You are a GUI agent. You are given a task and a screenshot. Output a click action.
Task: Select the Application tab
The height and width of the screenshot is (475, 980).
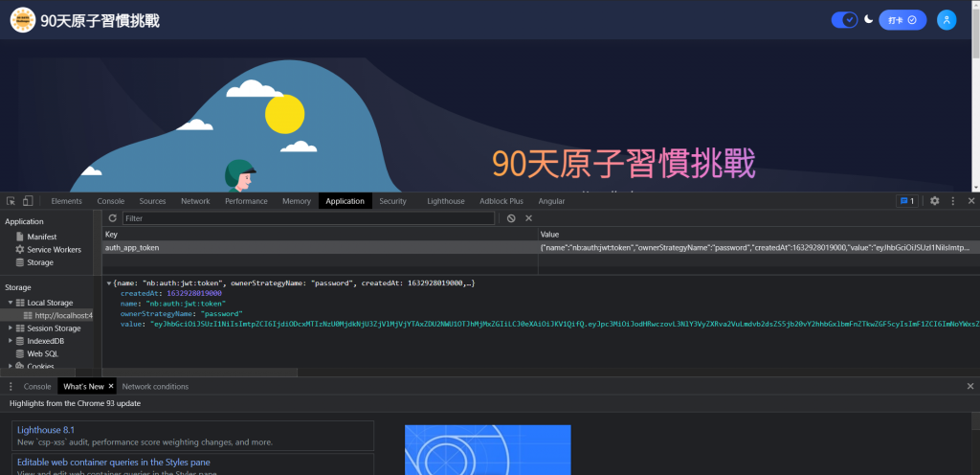click(x=345, y=200)
